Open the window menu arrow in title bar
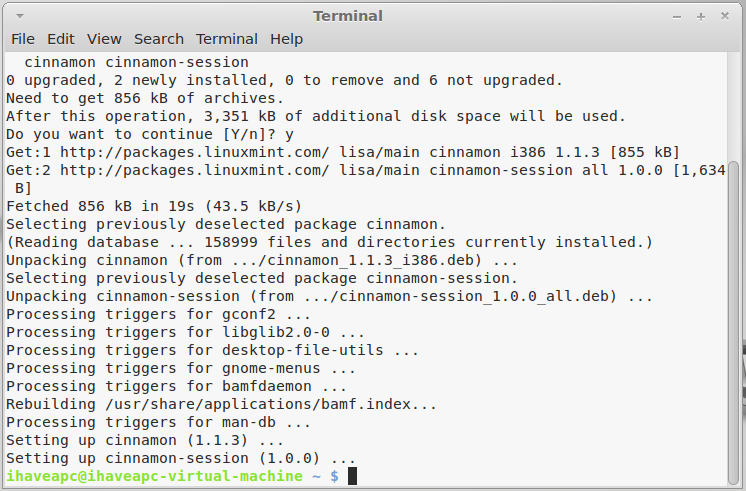The height and width of the screenshot is (491, 746). pos(20,16)
